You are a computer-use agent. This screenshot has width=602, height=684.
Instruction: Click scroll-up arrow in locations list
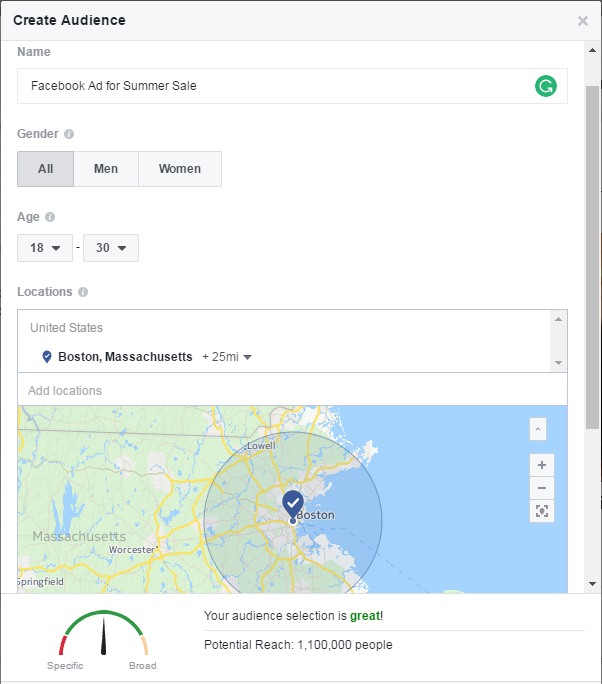[x=558, y=319]
